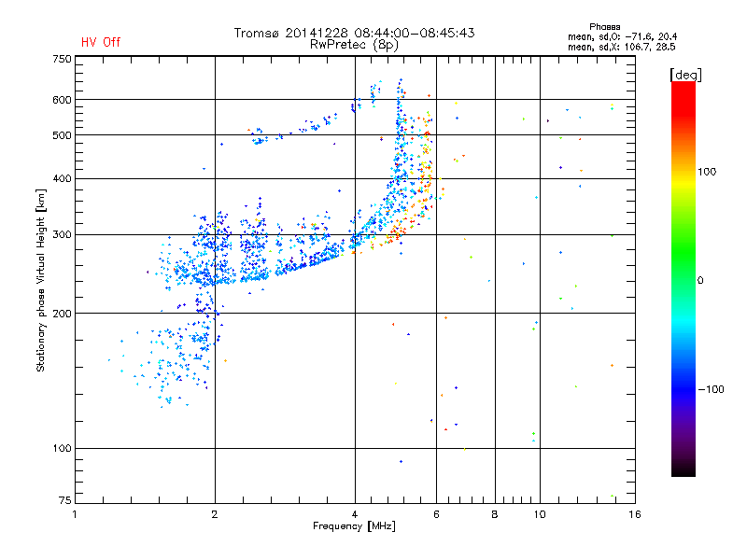
Task: Click the phase colorbar gradient
Action: (x=684, y=278)
